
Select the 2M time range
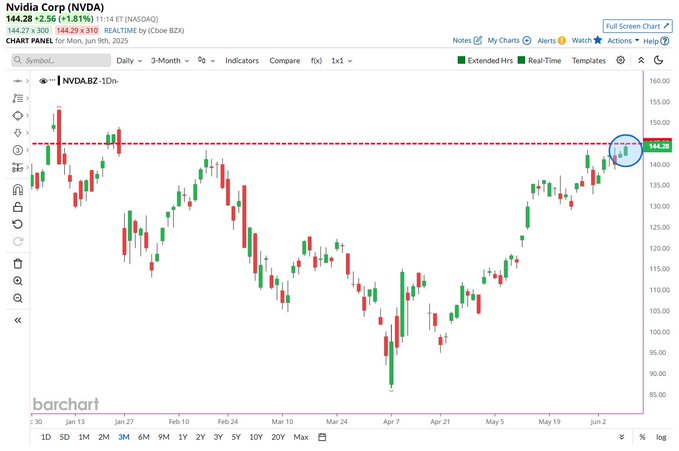click(103, 437)
